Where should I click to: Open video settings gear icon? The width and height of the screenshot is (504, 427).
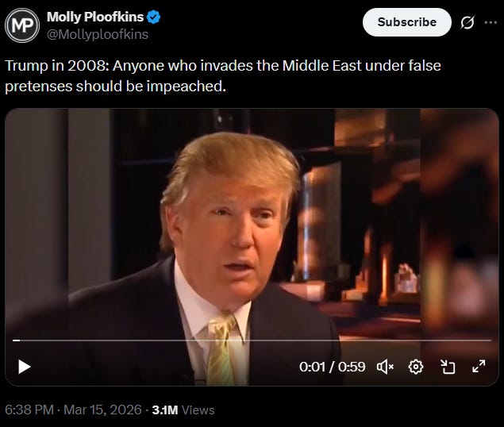[x=416, y=367]
